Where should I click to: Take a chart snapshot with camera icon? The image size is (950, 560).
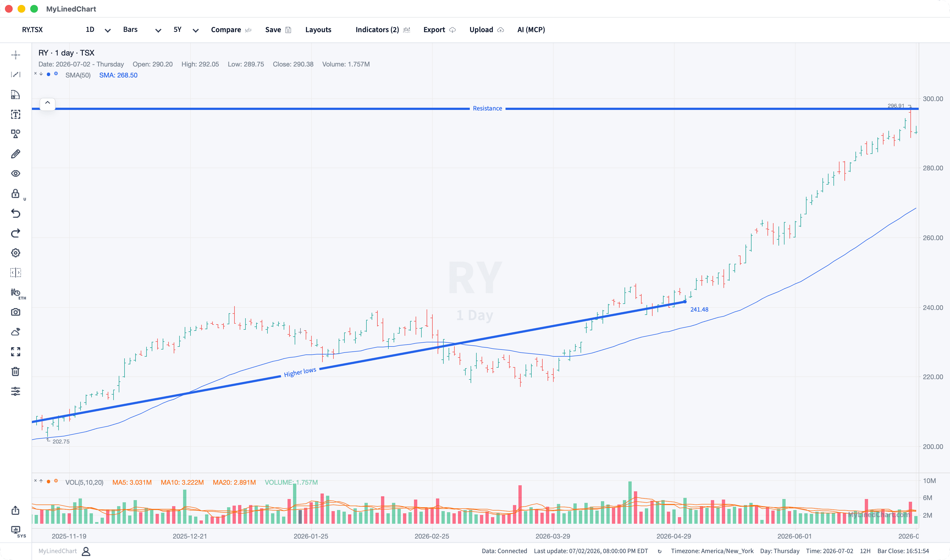pos(15,312)
